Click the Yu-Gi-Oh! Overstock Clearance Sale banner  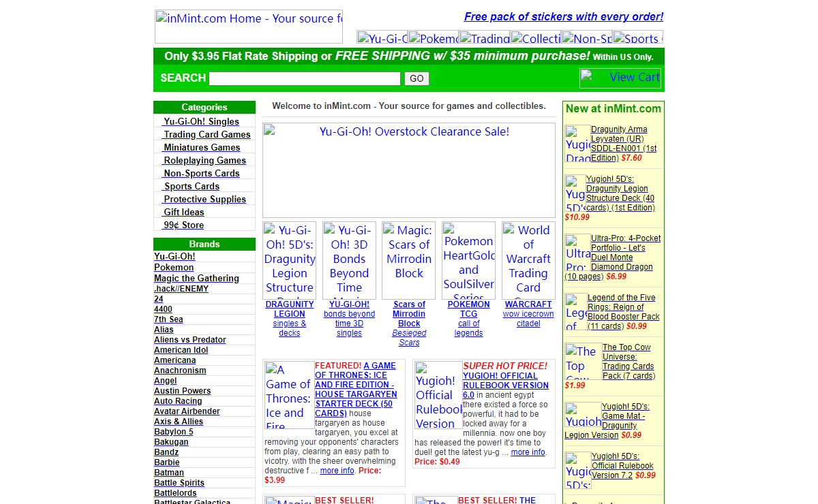pyautogui.click(x=409, y=170)
